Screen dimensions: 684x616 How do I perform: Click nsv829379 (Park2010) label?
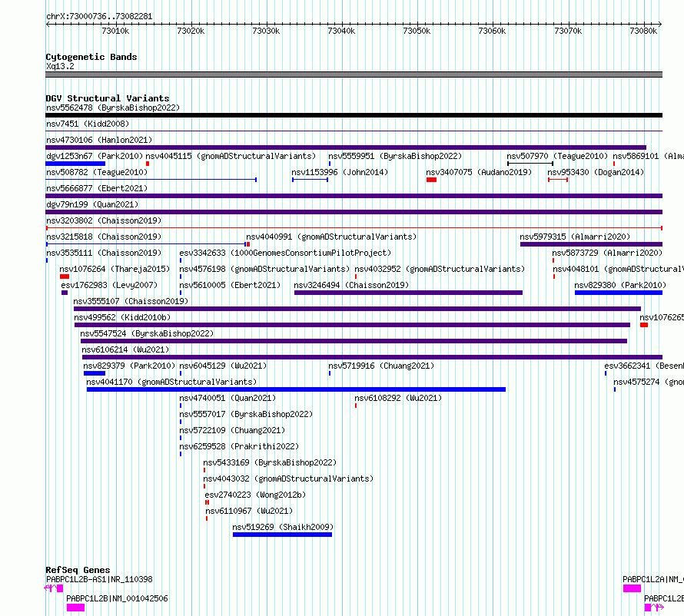pos(129,366)
